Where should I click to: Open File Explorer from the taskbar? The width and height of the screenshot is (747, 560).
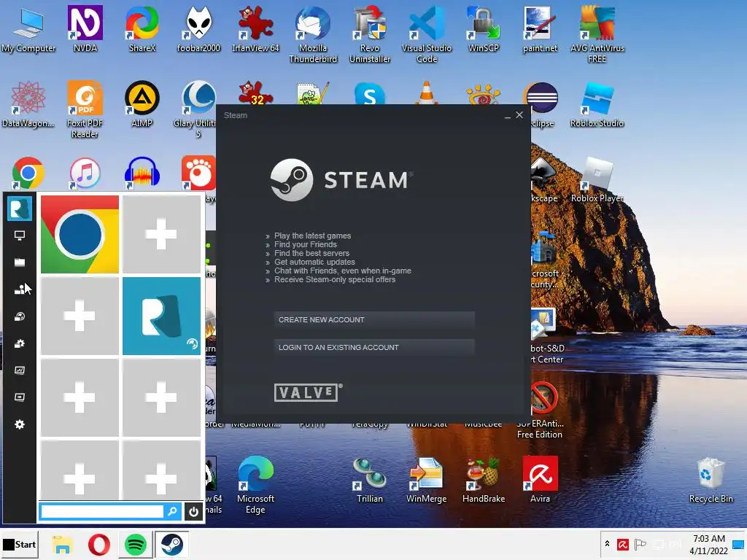tap(62, 544)
